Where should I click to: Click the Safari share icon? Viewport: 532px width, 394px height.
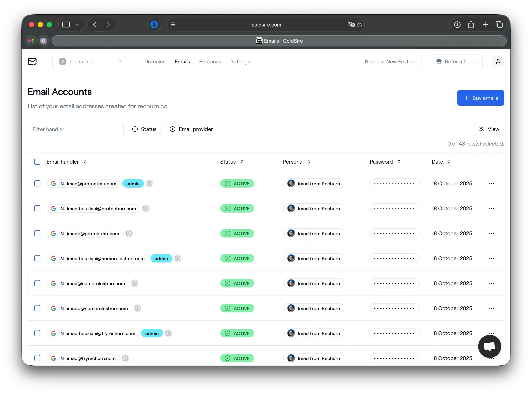point(471,25)
